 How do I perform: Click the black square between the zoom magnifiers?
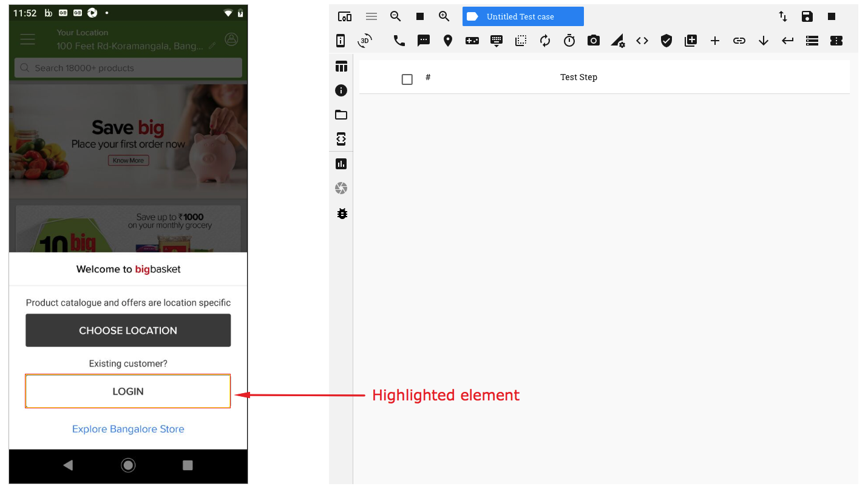pyautogui.click(x=420, y=17)
